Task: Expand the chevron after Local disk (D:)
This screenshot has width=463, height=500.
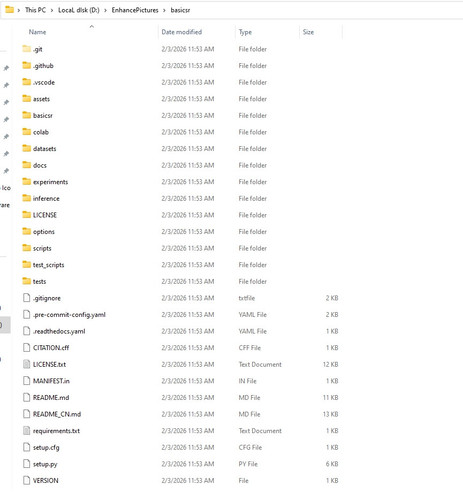Action: (105, 10)
